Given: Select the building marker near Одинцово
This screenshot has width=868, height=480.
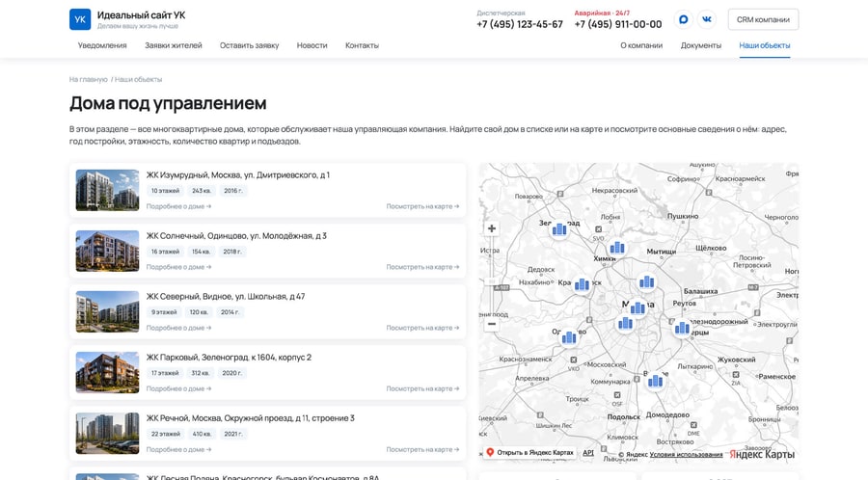Looking at the screenshot, I should [x=569, y=337].
